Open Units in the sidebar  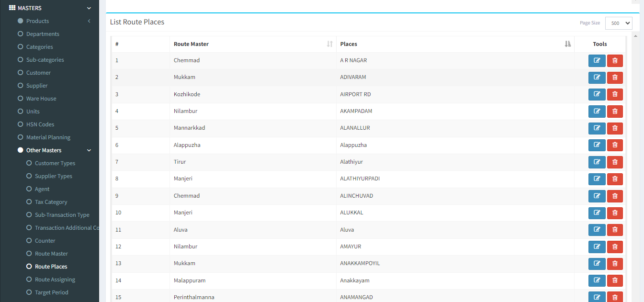33,112
